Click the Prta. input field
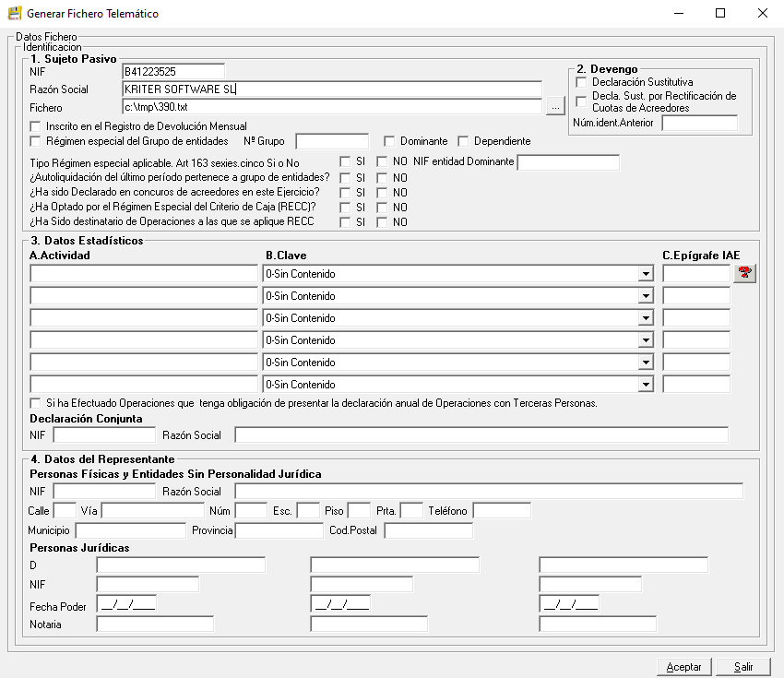Viewport: 784px width, 678px height. [x=412, y=510]
